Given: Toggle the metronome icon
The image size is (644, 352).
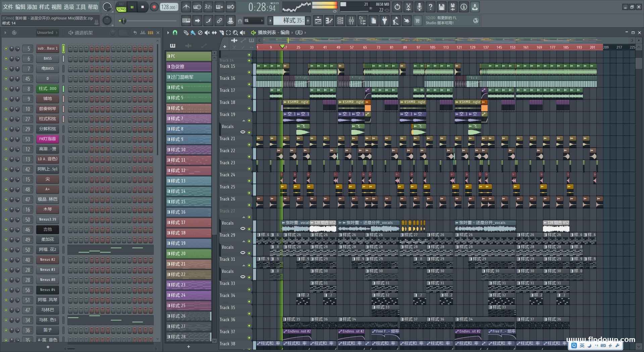Looking at the screenshot, I should coord(186,7).
